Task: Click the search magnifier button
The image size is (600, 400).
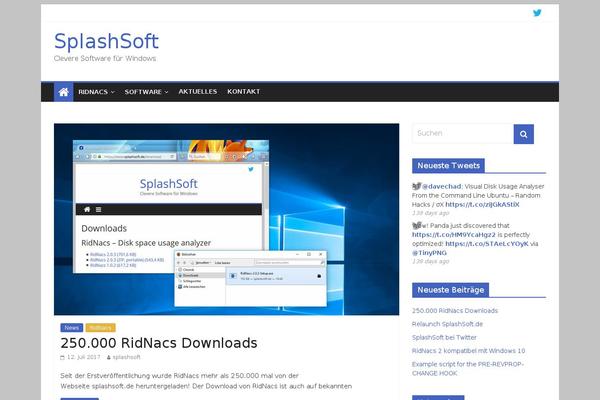Action: [523, 134]
